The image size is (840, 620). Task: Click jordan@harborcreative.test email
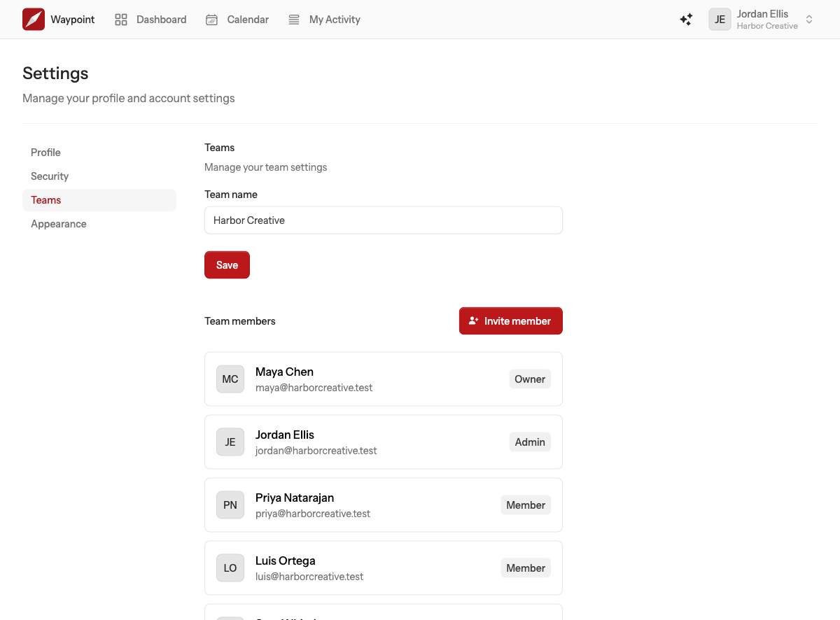coord(316,451)
